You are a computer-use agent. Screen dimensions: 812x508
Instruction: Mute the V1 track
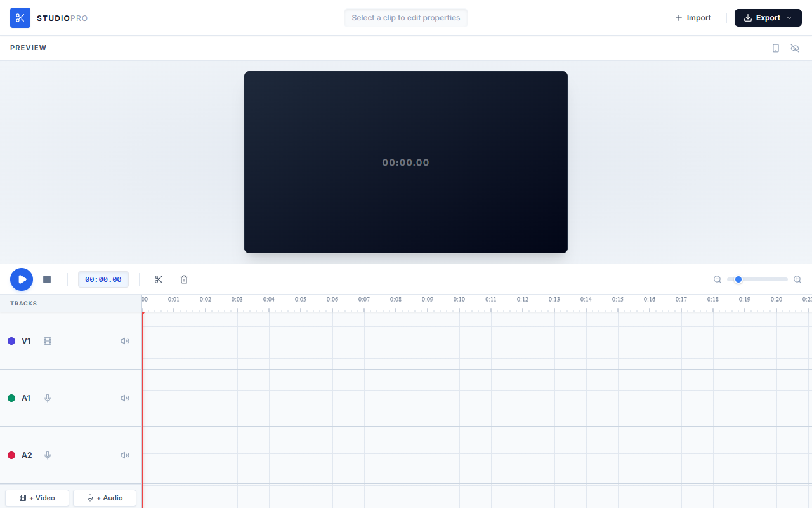pos(125,341)
